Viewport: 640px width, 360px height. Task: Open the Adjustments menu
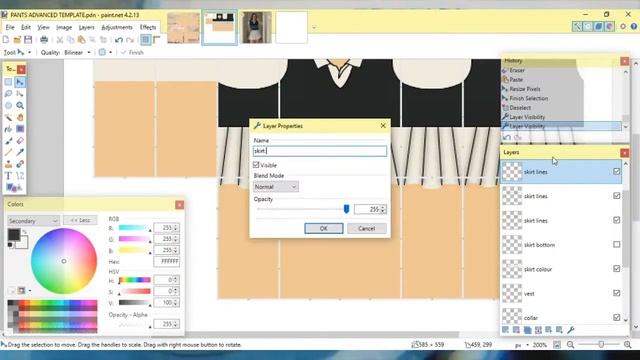click(117, 27)
